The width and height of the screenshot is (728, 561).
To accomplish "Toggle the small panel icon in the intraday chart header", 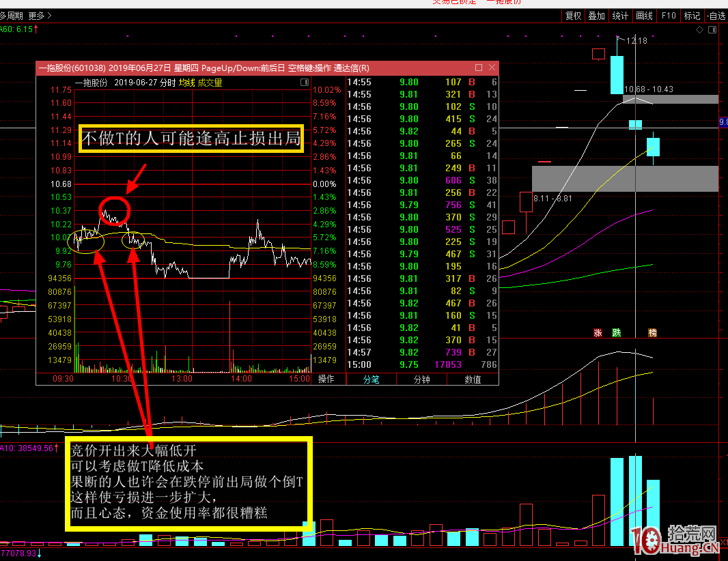I will point(305,82).
